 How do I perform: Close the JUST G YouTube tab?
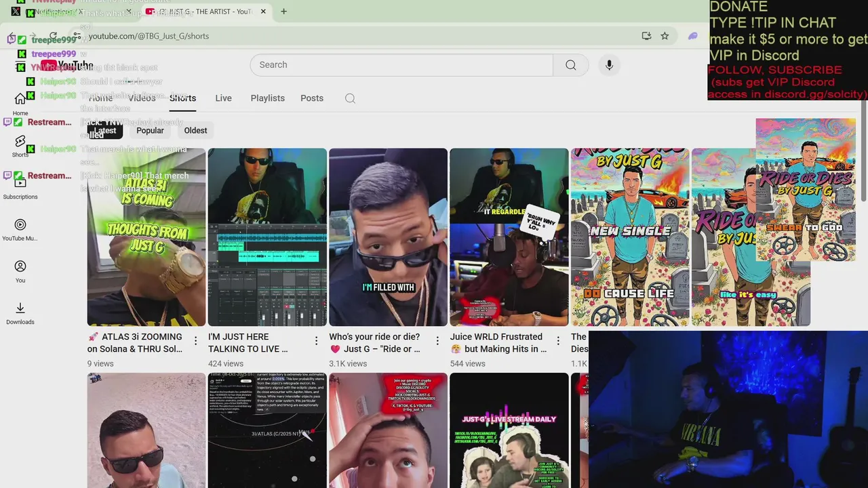coord(263,12)
